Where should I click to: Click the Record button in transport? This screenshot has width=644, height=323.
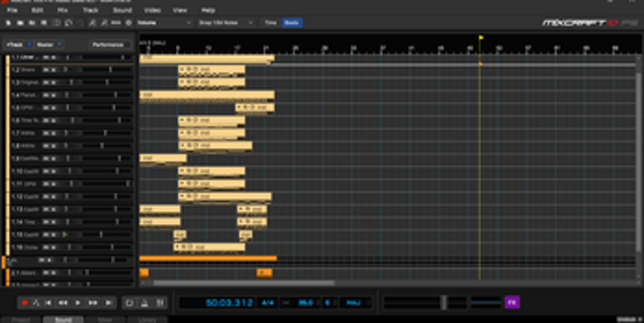(25, 303)
